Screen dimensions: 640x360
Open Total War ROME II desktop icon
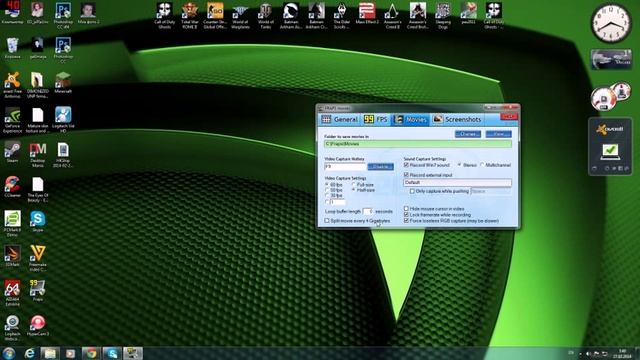(x=190, y=16)
